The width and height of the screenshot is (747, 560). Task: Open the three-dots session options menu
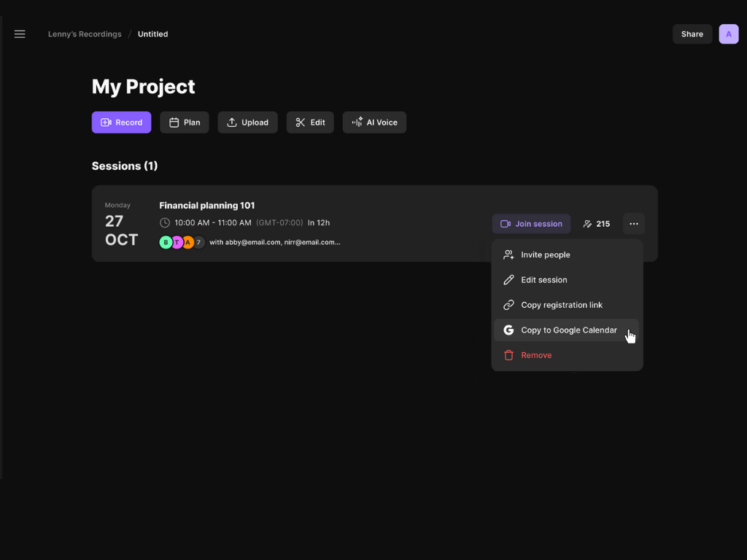point(633,224)
